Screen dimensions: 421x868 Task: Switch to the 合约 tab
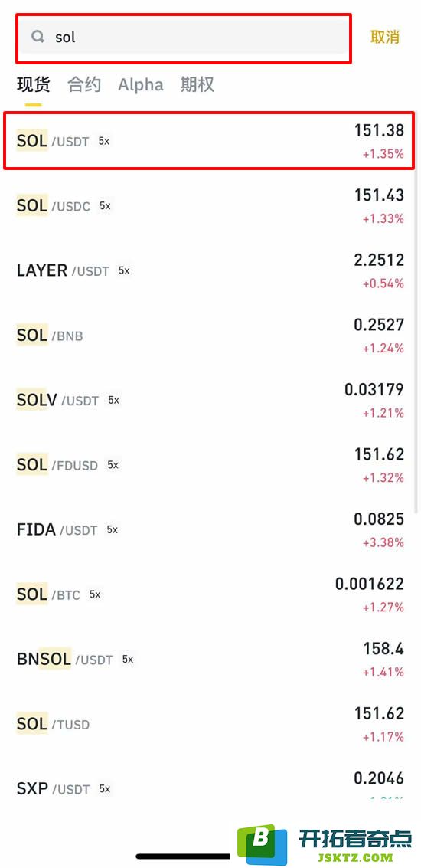[x=84, y=85]
